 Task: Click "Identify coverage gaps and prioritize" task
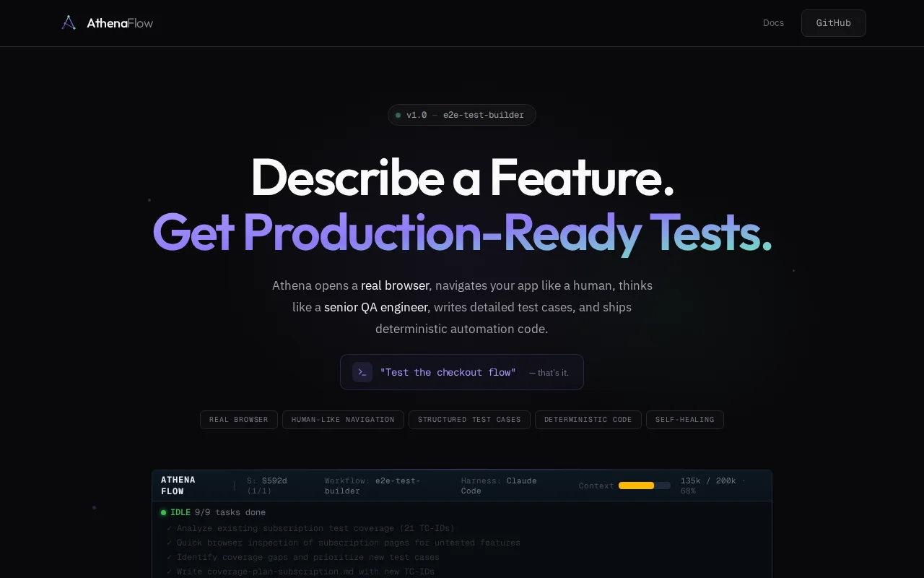(303, 557)
